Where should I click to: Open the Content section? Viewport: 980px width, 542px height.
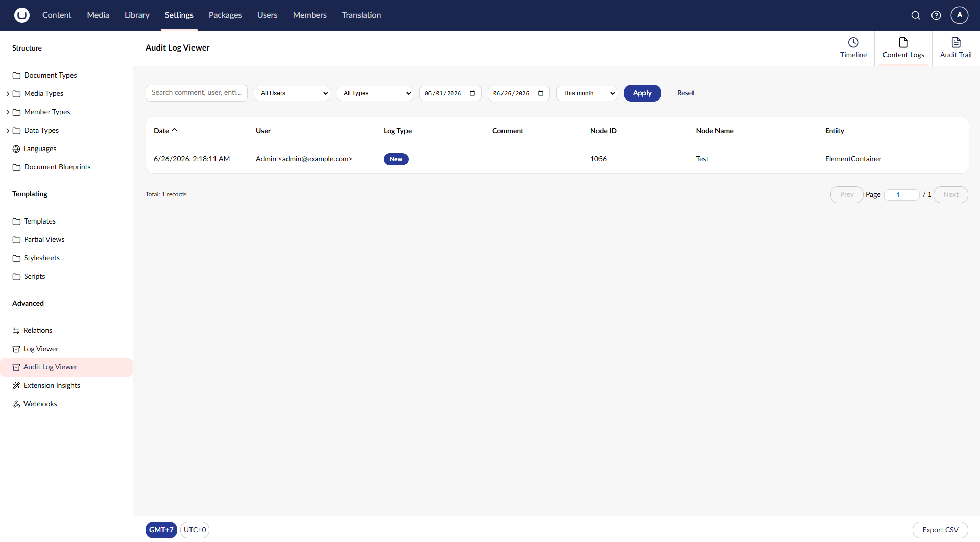[x=57, y=15]
